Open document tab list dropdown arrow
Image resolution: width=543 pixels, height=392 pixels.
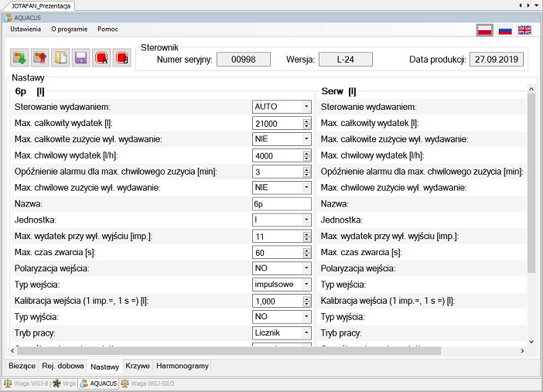[x=537, y=5]
